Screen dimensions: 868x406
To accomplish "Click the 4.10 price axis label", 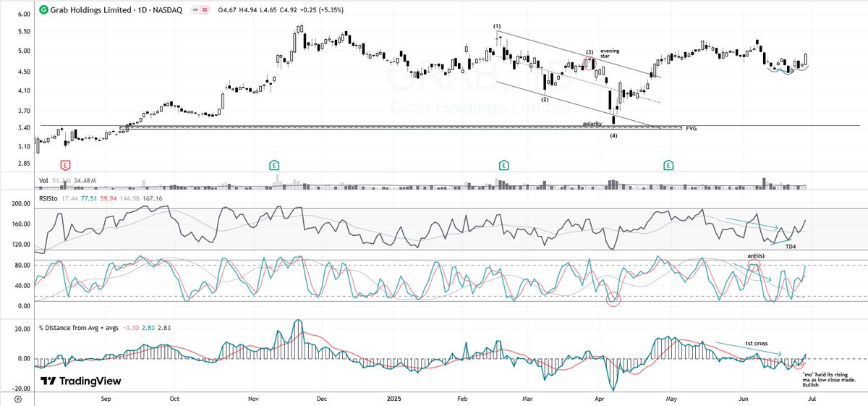I will 22,90.
